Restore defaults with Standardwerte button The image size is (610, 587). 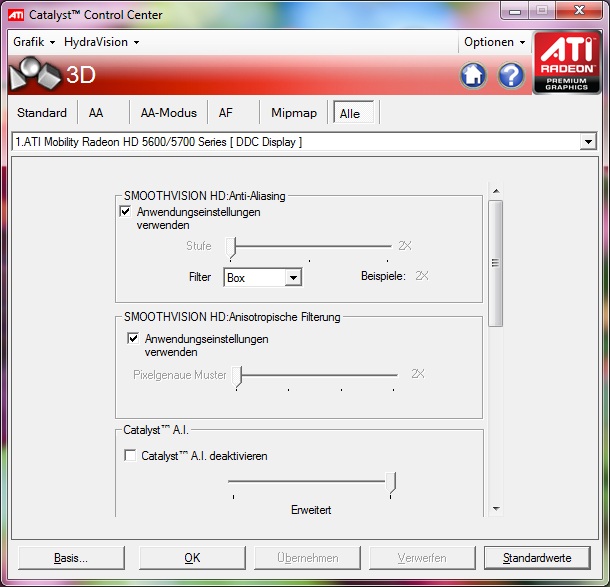537,558
